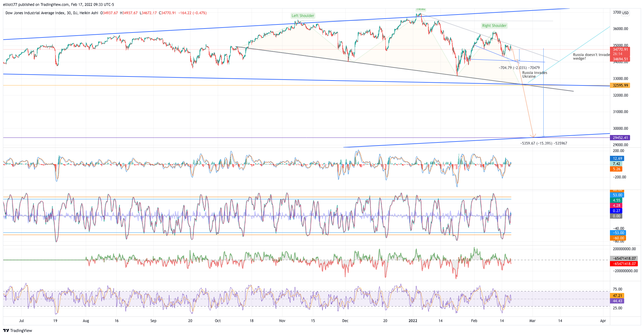The width and height of the screenshot is (644, 336).
Task: Click the red -65471418.07 value label
Action: coord(624,264)
